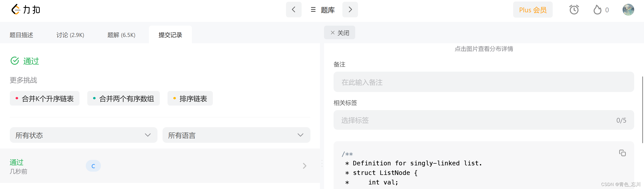Image resolution: width=644 pixels, height=189 pixels.
Task: Click the 在此输入备注 notes field
Action: (x=484, y=82)
